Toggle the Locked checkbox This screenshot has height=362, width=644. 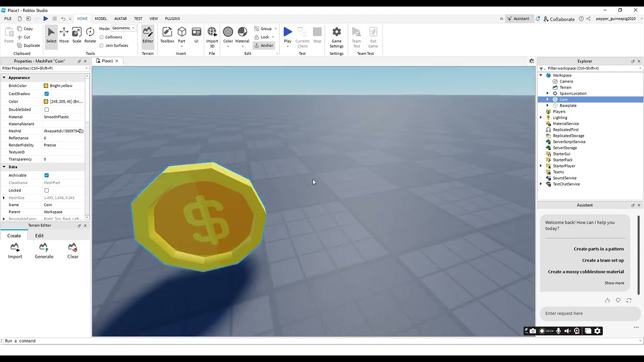pyautogui.click(x=47, y=190)
